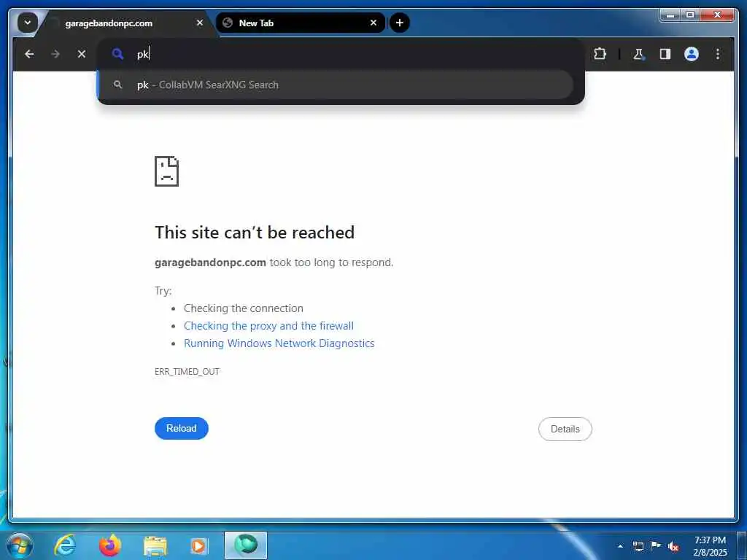Open the network tray icon
Image resolution: width=747 pixels, height=560 pixels.
pyautogui.click(x=638, y=546)
